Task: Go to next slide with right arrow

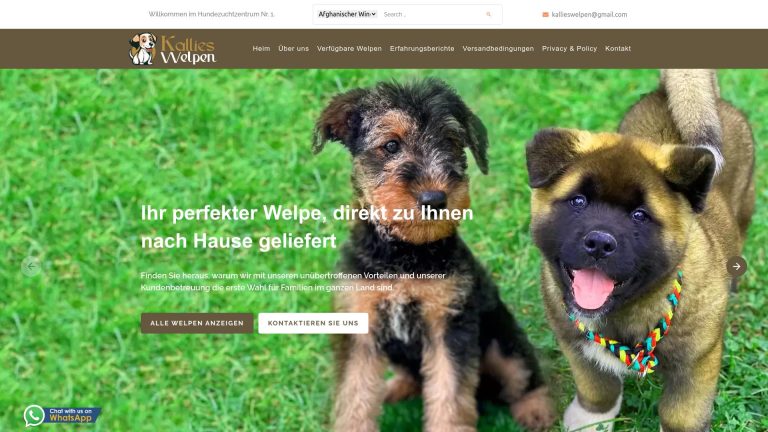Action: 736,266
